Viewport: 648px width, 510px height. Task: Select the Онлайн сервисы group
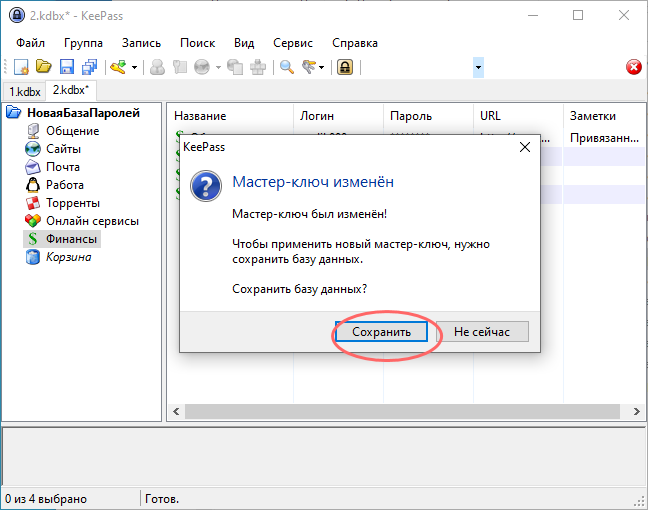click(92, 221)
